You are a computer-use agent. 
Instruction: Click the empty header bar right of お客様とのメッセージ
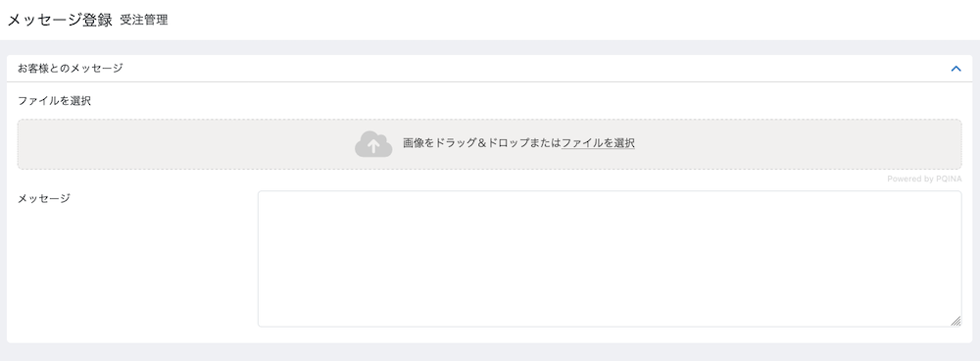click(536, 69)
